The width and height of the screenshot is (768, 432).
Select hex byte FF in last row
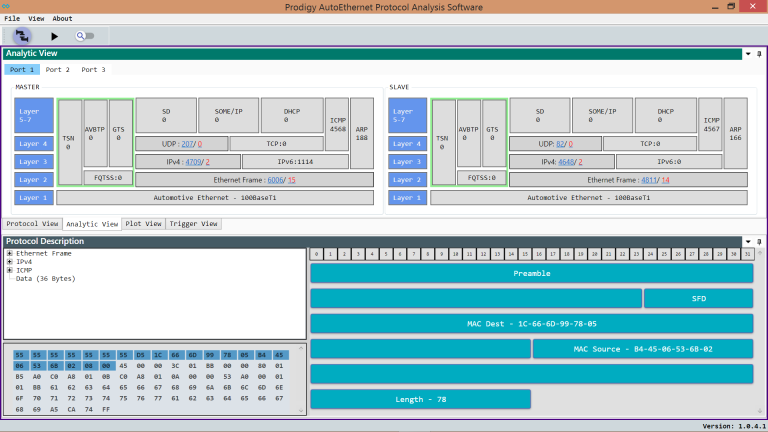pos(106,409)
